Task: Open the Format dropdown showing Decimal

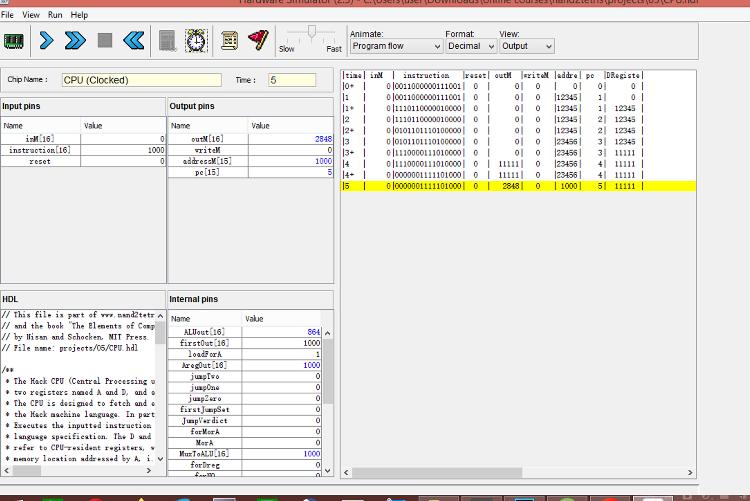Action: click(470, 46)
